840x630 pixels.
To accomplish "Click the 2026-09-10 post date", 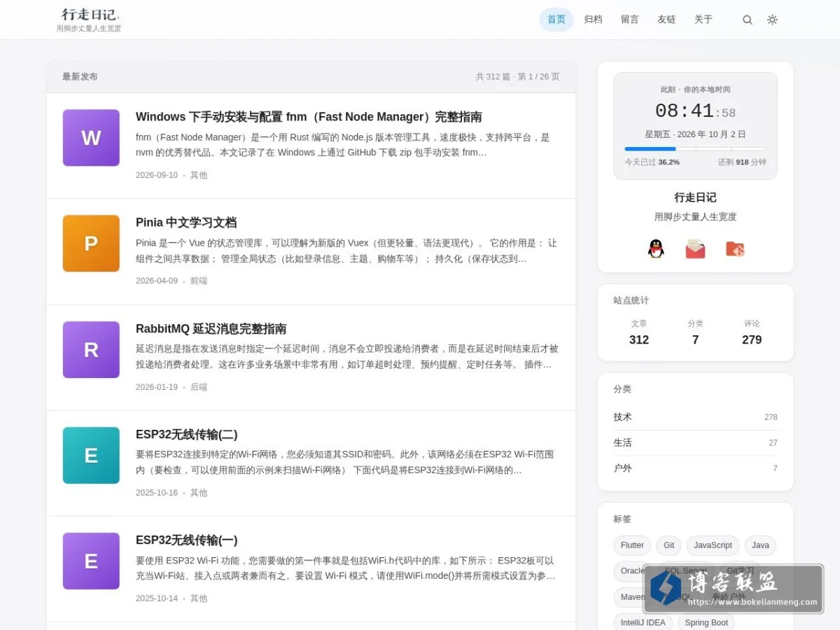I will 157,175.
